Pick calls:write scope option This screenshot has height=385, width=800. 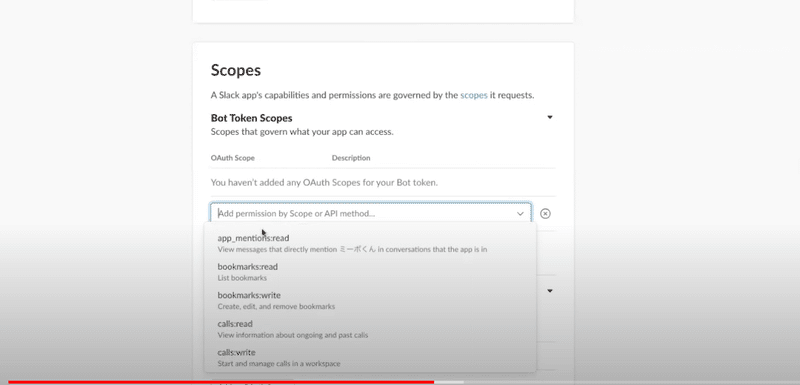(370, 357)
